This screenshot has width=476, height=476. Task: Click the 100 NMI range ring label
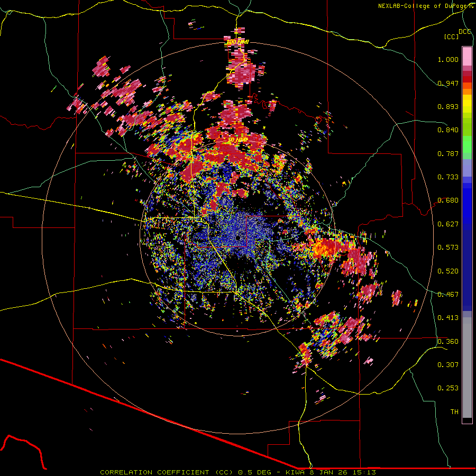pos(237,42)
